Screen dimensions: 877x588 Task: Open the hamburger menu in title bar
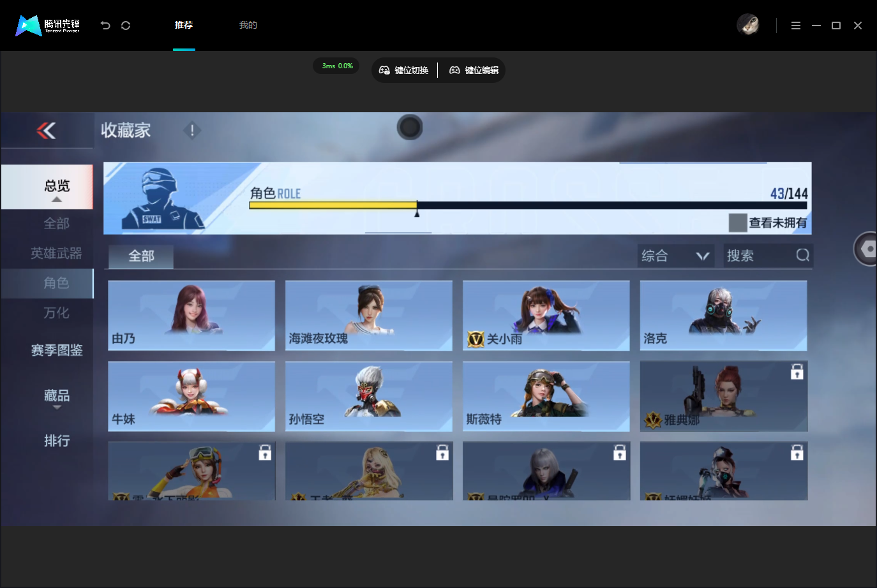(x=796, y=26)
